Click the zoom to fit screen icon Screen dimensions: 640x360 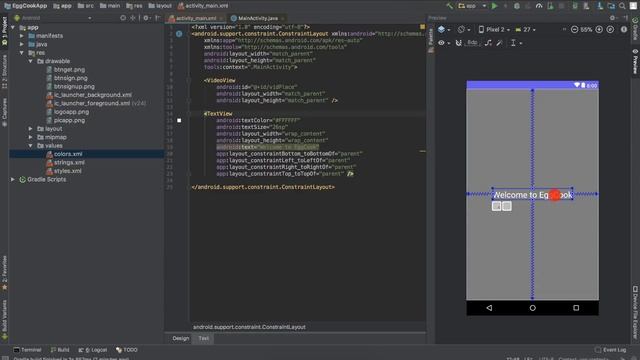pyautogui.click(x=610, y=29)
